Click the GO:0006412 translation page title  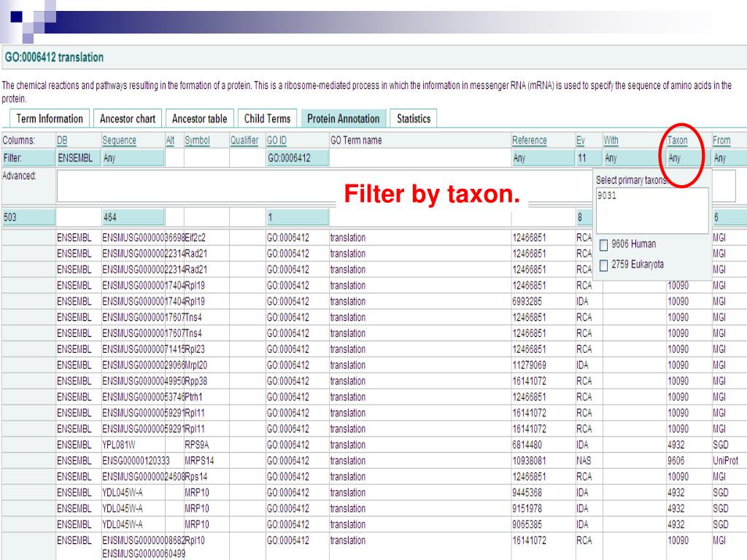[54, 58]
